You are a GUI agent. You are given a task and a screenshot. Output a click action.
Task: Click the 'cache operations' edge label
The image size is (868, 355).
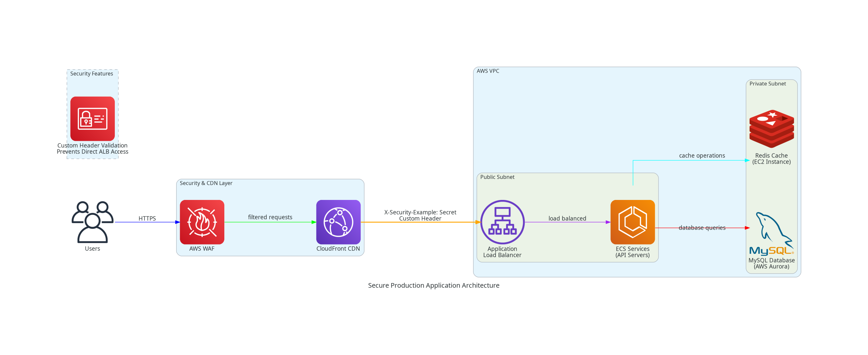[x=701, y=155]
